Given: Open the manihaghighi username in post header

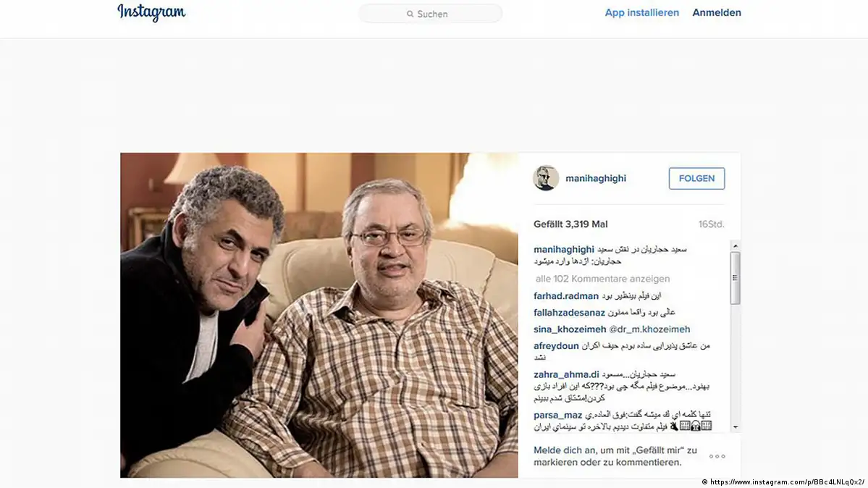Looking at the screenshot, I should click(596, 178).
